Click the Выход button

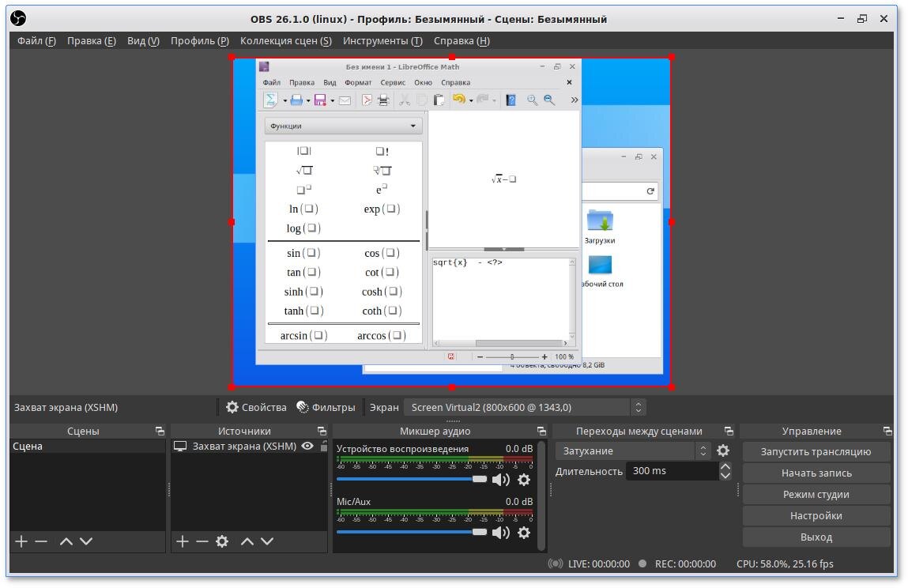pyautogui.click(x=816, y=537)
